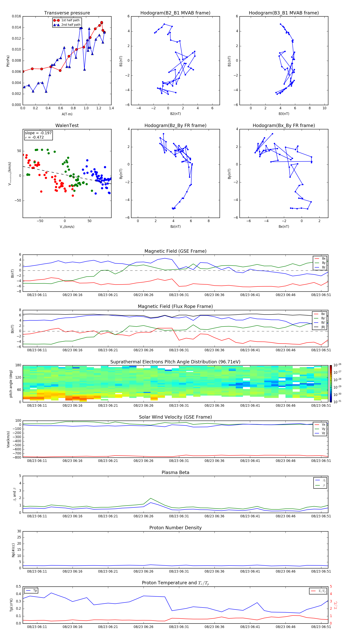The width and height of the screenshot is (351, 644).
Task: Click 'Magnetic Field (Flux Rope Frame)' title
Action: click(x=175, y=306)
